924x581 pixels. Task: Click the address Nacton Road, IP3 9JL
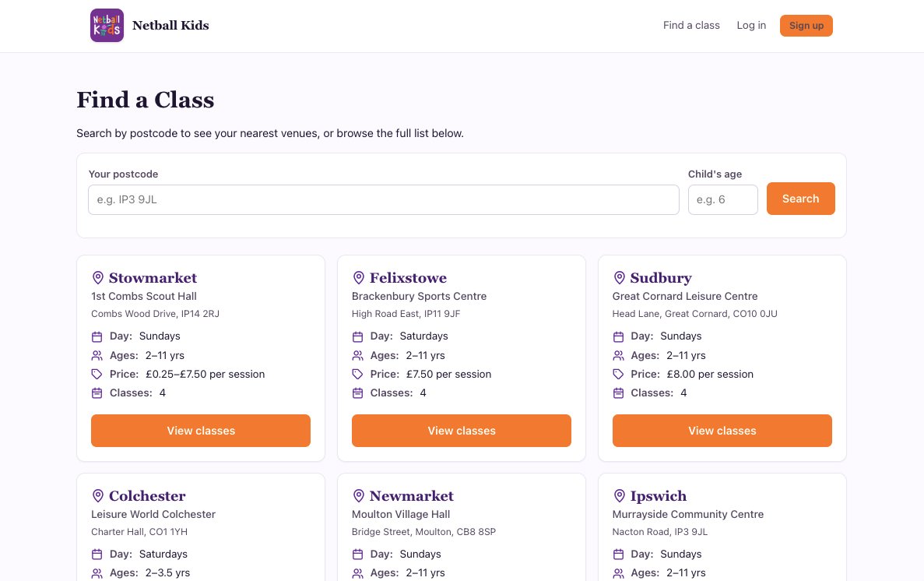coord(660,532)
